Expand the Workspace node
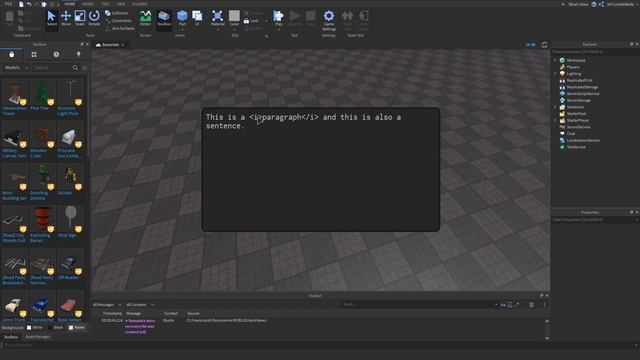Viewport: 640px width, 360px height. (555, 60)
